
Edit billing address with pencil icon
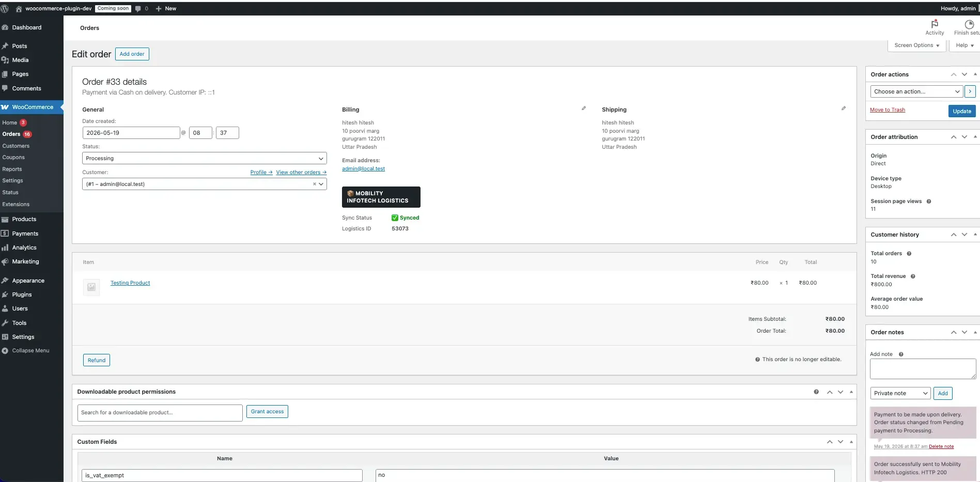(x=584, y=108)
